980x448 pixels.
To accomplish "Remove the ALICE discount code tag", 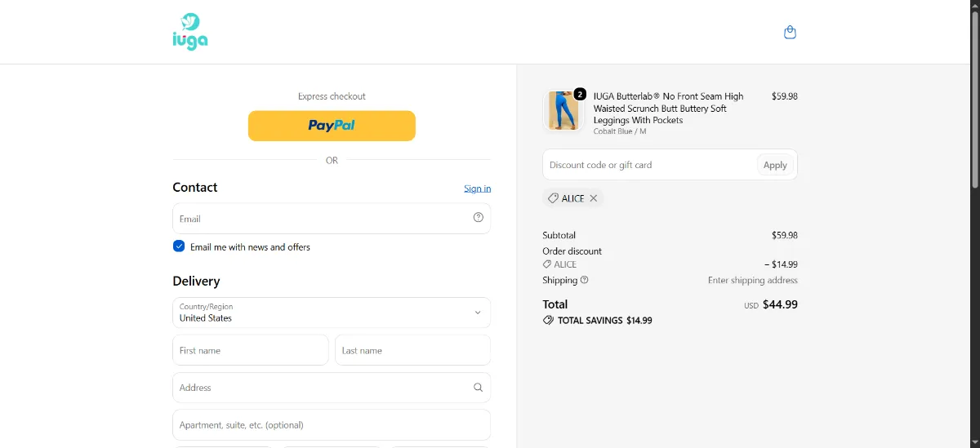I will [594, 198].
